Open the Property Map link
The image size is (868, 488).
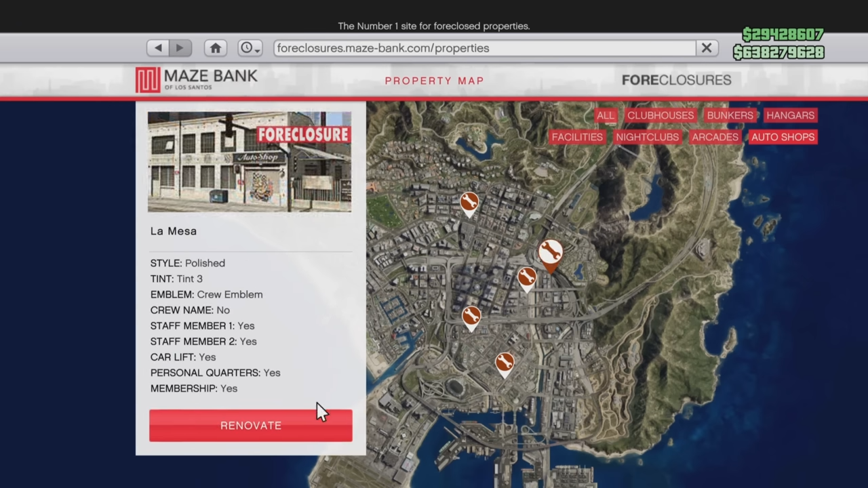[435, 81]
